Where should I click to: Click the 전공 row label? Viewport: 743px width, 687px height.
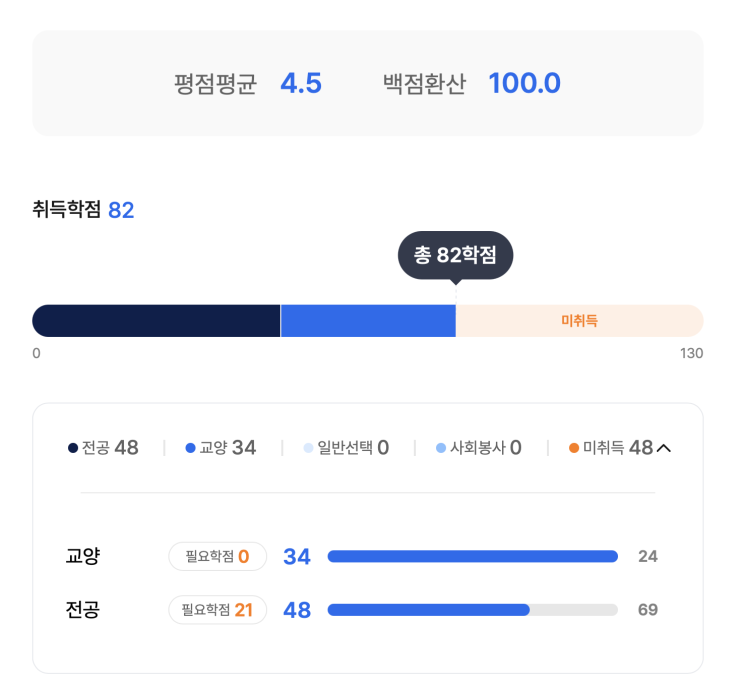(x=84, y=610)
